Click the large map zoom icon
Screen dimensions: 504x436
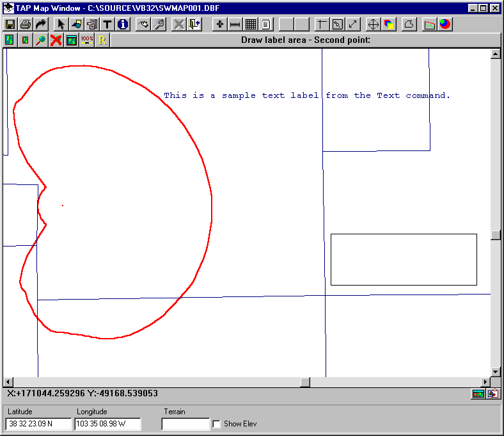click(10, 40)
